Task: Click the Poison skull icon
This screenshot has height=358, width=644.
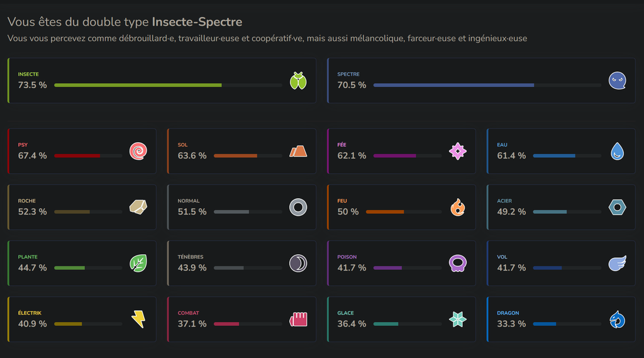Action: [458, 263]
